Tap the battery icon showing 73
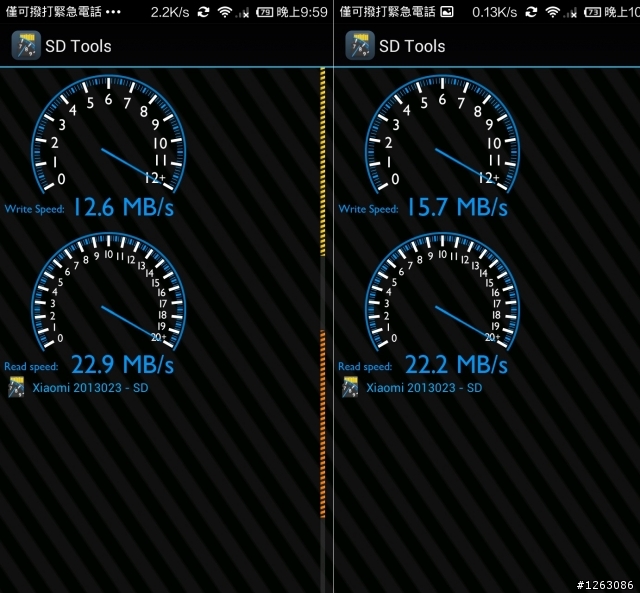This screenshot has height=593, width=640. pos(592,12)
